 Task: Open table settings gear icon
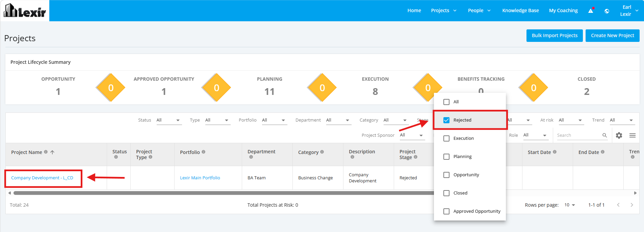click(x=619, y=135)
